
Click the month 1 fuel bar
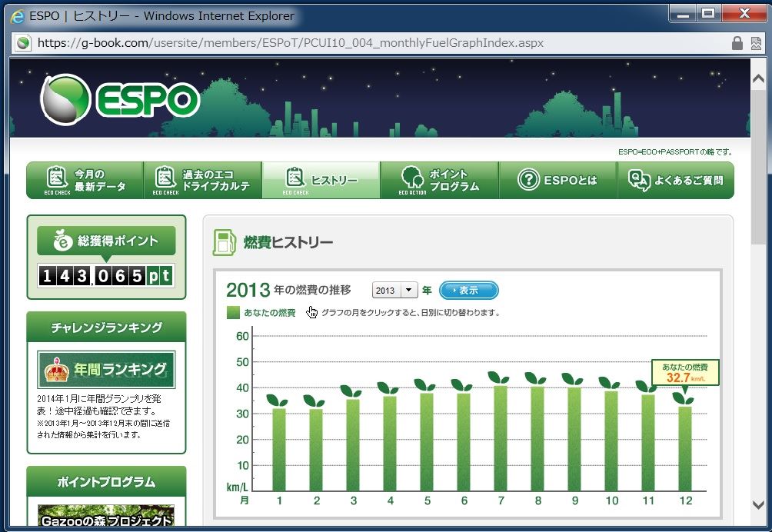pyautogui.click(x=279, y=449)
